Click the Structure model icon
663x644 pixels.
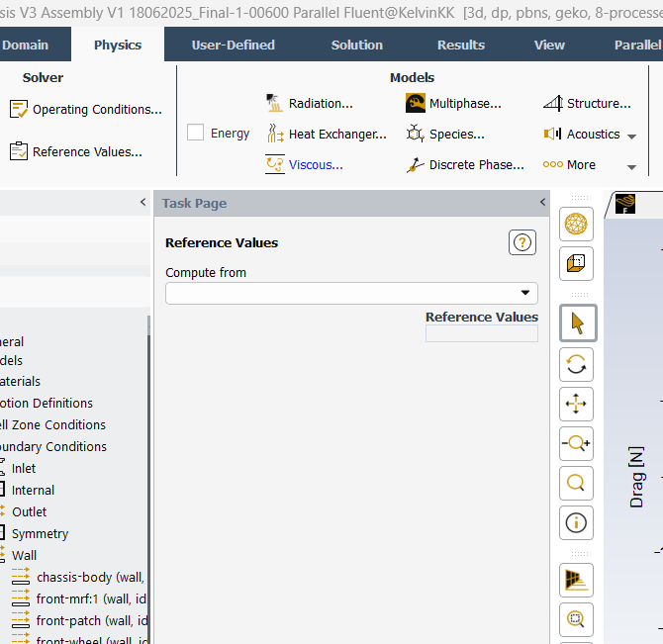point(553,103)
